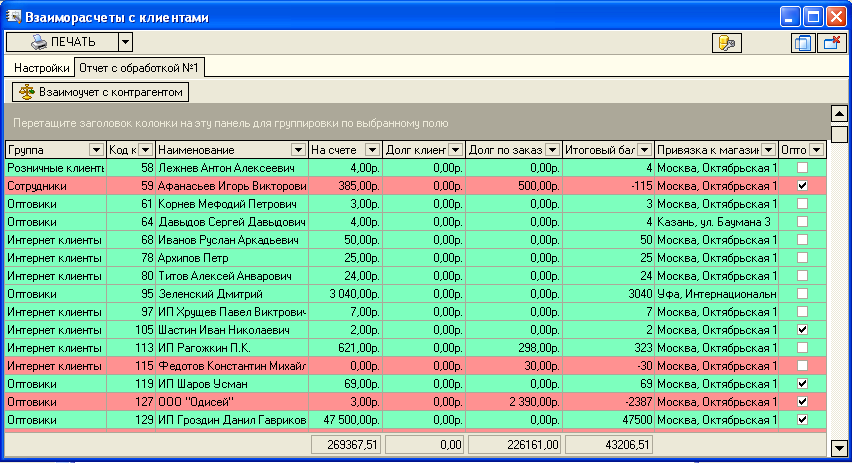The height and width of the screenshot is (463, 854).
Task: Click the -2387 balance cell
Action: point(608,401)
